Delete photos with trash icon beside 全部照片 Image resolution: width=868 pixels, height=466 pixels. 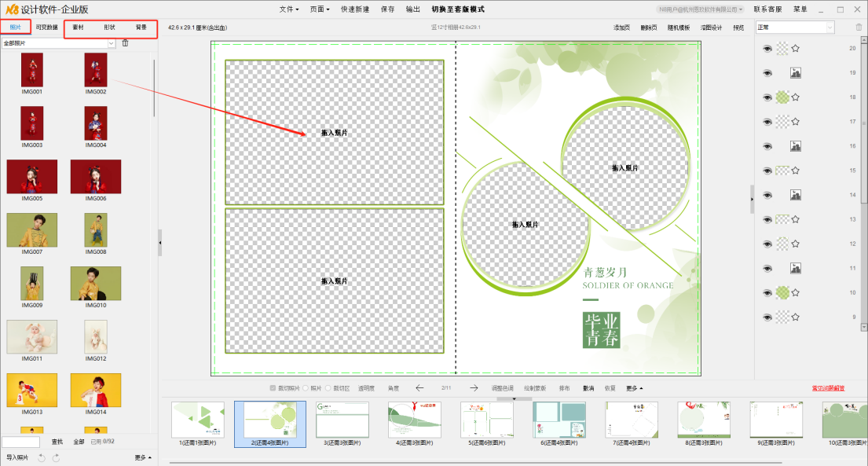coord(125,43)
